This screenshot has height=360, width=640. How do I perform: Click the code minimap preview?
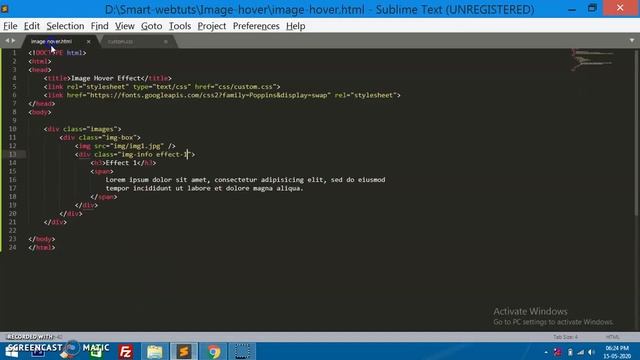click(592, 60)
